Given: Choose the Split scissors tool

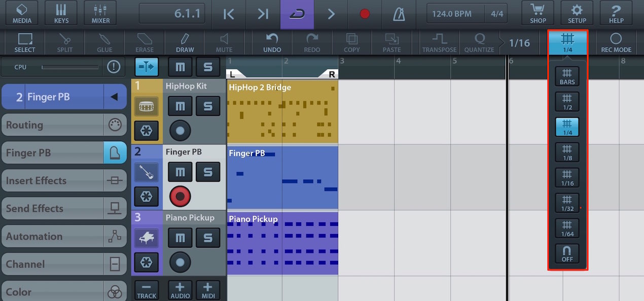Looking at the screenshot, I should pyautogui.click(x=64, y=43).
